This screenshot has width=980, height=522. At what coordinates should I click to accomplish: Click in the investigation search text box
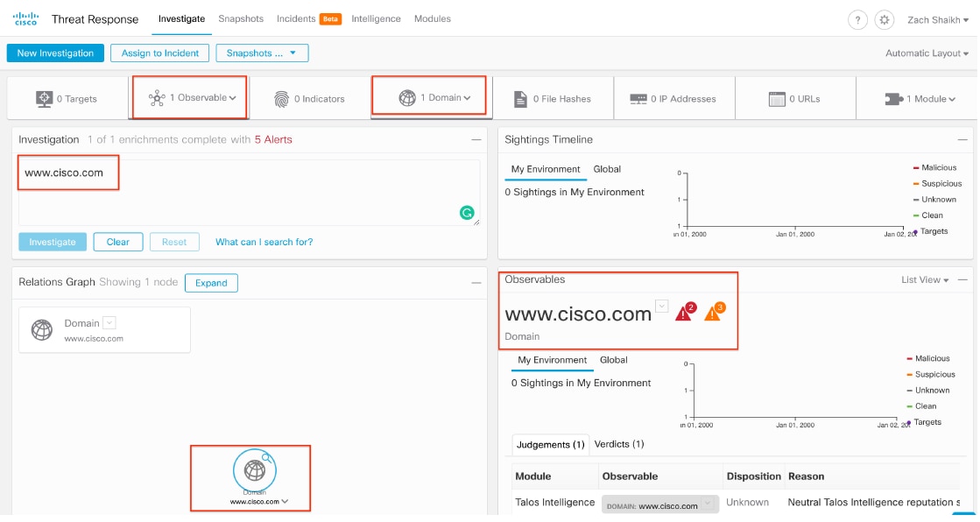[x=250, y=193]
